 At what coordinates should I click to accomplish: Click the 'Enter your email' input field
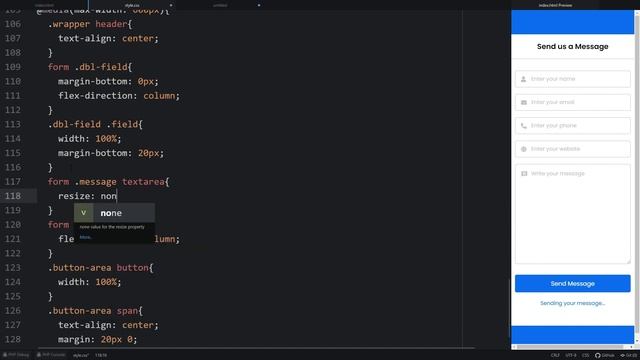[572, 102]
